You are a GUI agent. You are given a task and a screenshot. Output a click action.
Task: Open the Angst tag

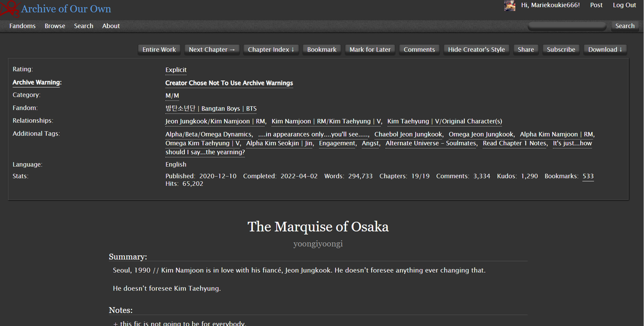[x=370, y=143]
